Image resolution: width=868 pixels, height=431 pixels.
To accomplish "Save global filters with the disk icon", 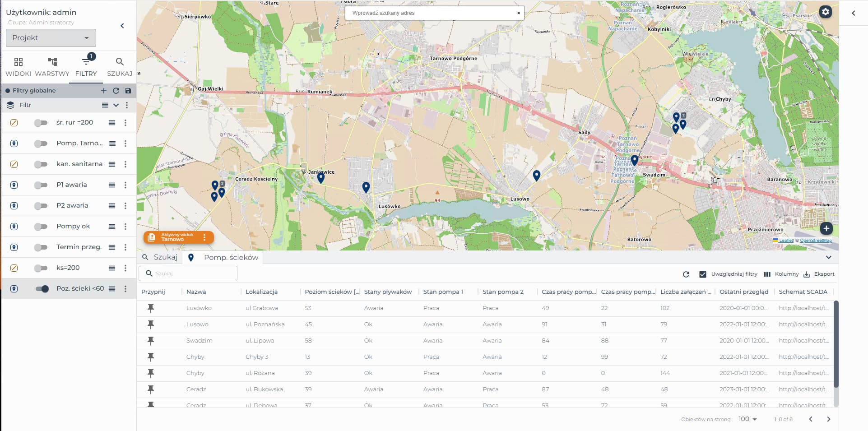I will 128,91.
